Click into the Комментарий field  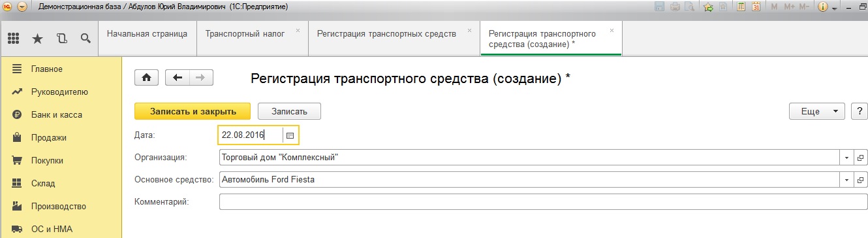click(x=543, y=201)
